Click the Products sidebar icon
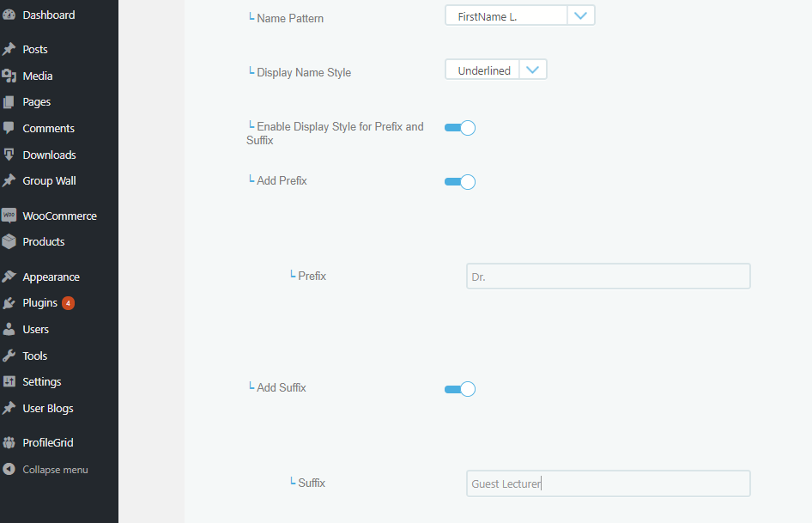The image size is (812, 523). click(x=12, y=241)
